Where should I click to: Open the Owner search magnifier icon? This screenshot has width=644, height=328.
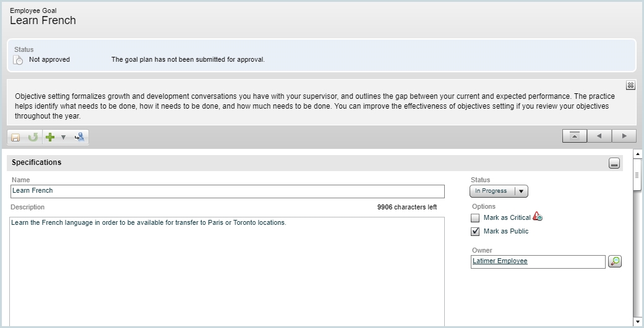[x=614, y=261]
